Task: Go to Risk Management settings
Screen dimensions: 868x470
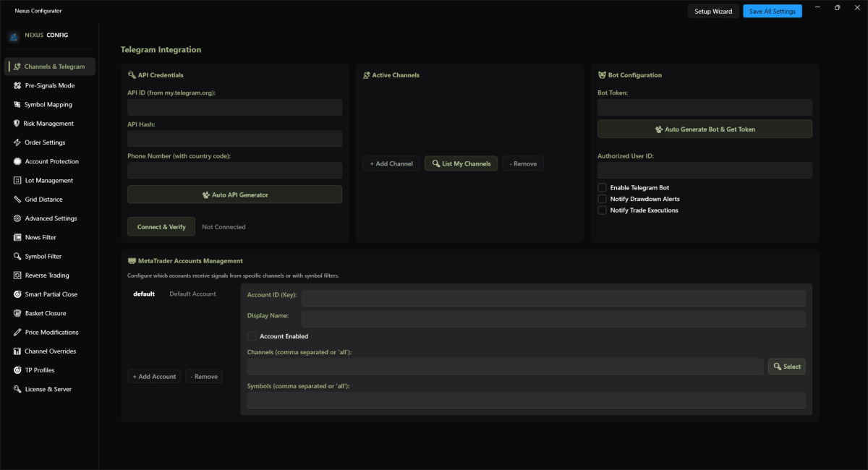Action: pos(51,124)
